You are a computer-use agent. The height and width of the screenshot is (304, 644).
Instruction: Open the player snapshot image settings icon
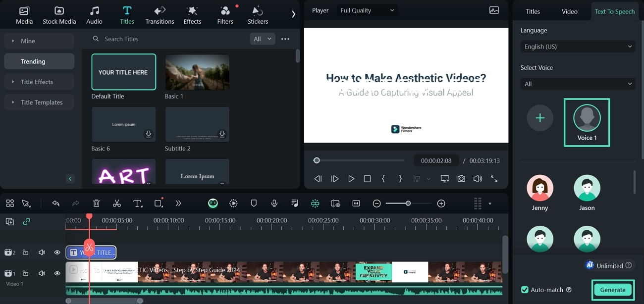tap(494, 10)
